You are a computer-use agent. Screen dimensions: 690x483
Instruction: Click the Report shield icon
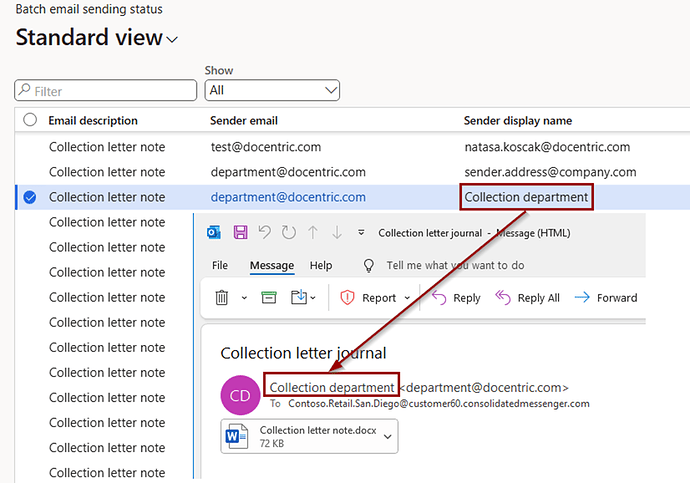tap(347, 298)
